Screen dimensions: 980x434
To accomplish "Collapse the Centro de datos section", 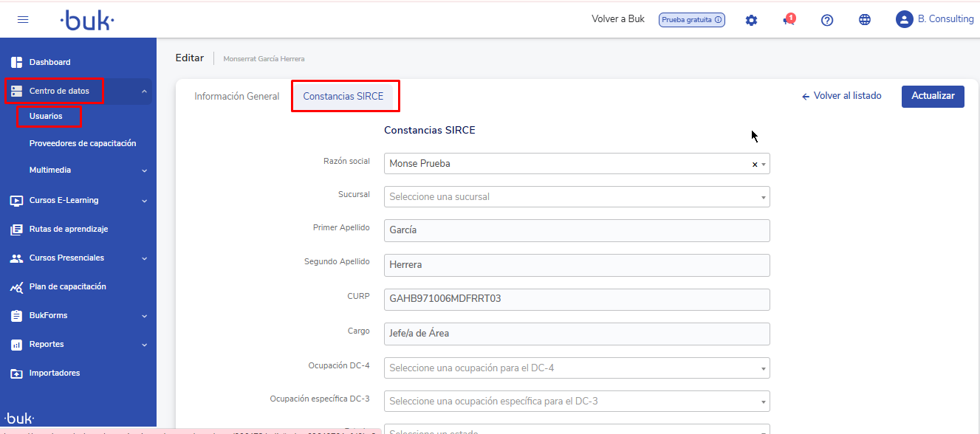I will pyautogui.click(x=144, y=92).
